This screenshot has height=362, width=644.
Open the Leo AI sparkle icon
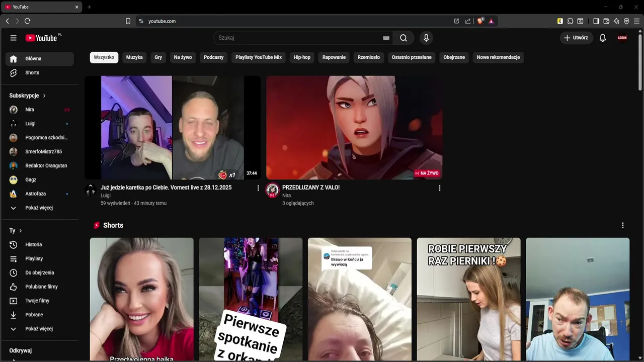[x=616, y=21]
